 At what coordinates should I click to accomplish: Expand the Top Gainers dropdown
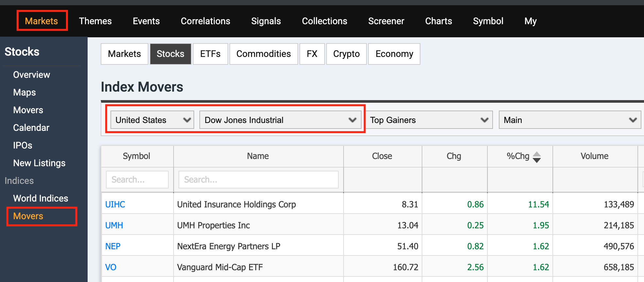(429, 120)
